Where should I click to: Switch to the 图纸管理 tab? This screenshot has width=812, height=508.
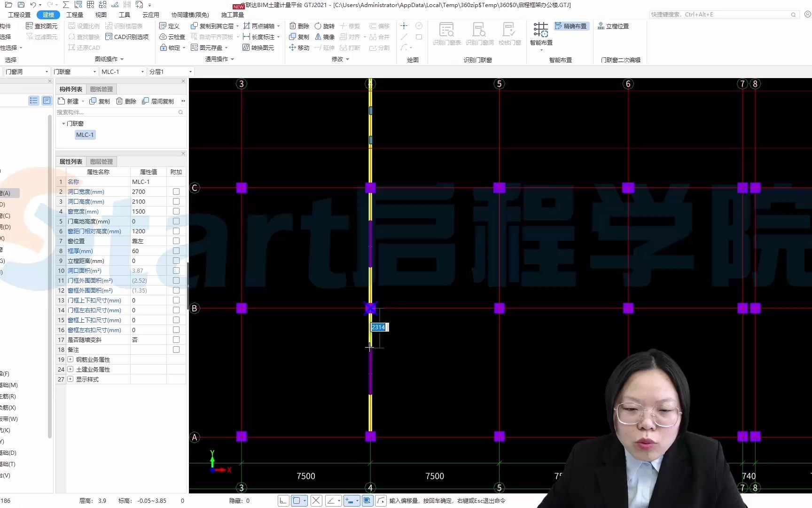(101, 89)
